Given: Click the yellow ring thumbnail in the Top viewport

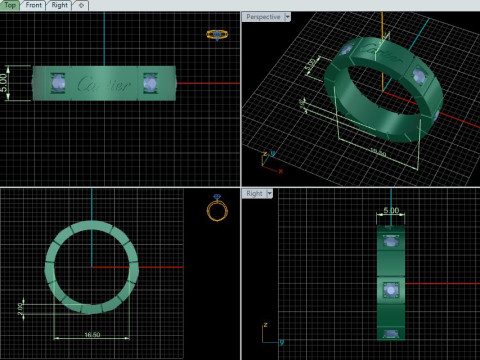Looking at the screenshot, I should [217, 34].
